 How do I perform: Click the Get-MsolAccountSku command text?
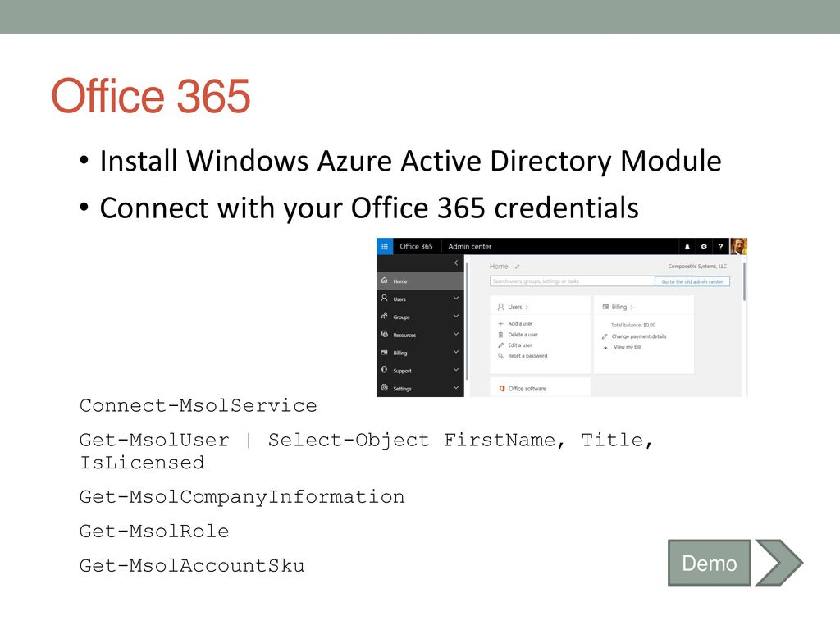pos(192,566)
